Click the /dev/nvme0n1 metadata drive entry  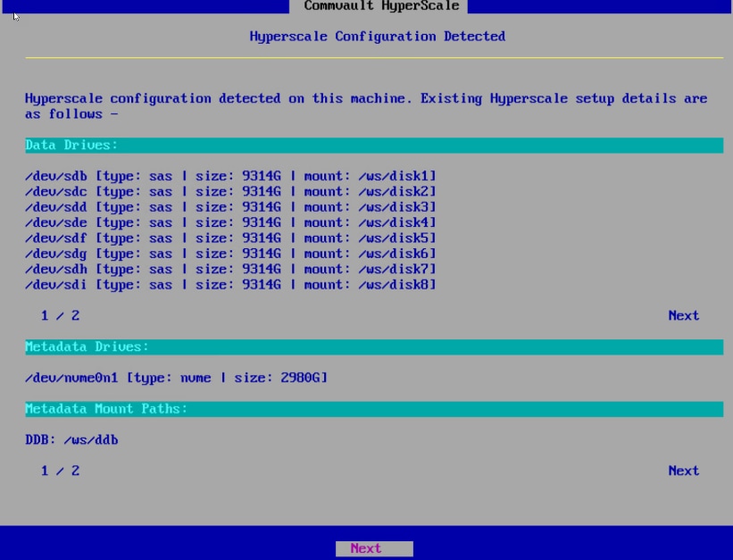(176, 378)
